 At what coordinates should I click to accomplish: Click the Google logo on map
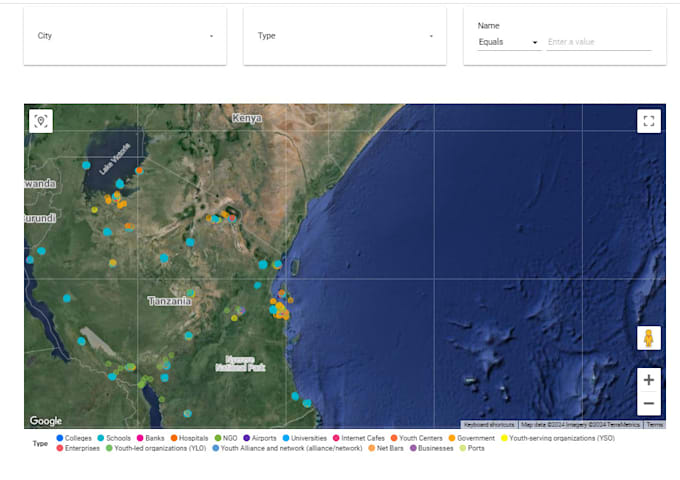tap(46, 421)
